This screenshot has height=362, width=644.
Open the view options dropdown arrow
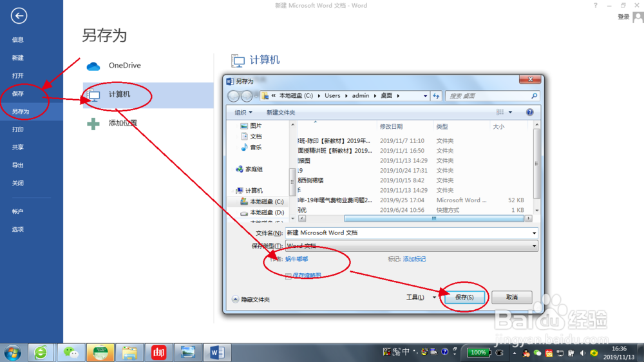pyautogui.click(x=510, y=112)
